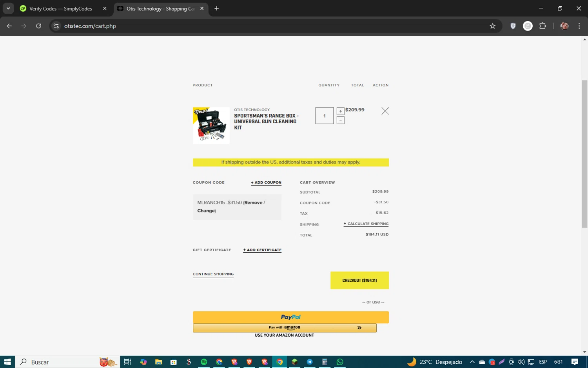The height and width of the screenshot is (368, 588).
Task: Show hidden system tray icons
Action: click(472, 362)
